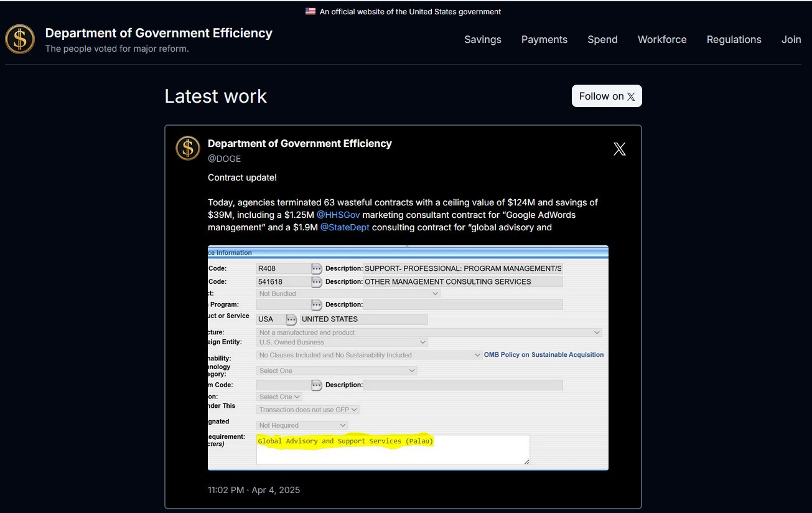Click the Latest work heading

click(x=215, y=96)
